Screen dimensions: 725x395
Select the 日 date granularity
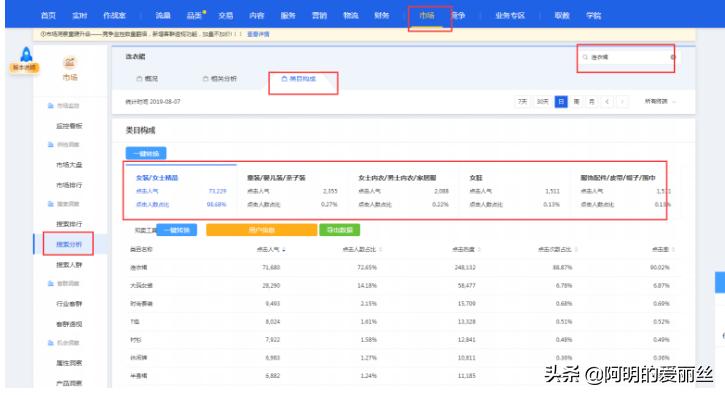(x=561, y=102)
